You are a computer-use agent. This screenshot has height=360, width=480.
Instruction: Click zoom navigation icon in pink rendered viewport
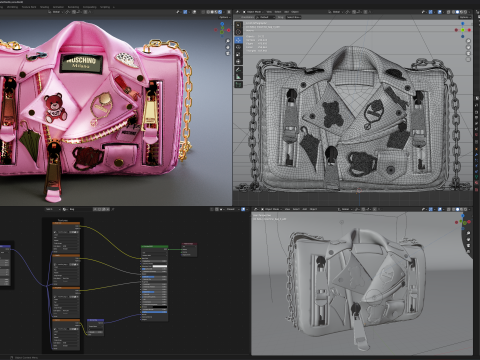coord(228,41)
